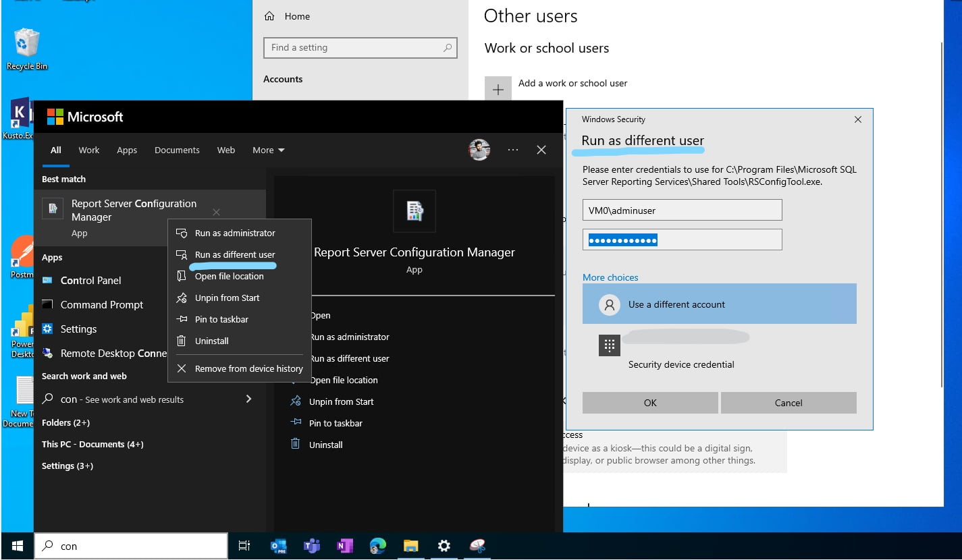Viewport: 962px width, 560px height.
Task: Click the username field with VM0\adminuser
Action: [682, 210]
